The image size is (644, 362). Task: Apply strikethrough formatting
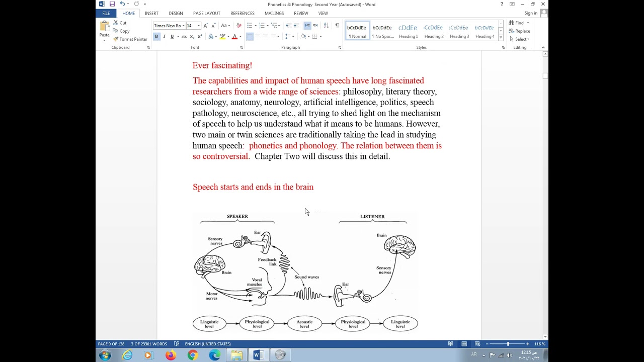click(184, 36)
